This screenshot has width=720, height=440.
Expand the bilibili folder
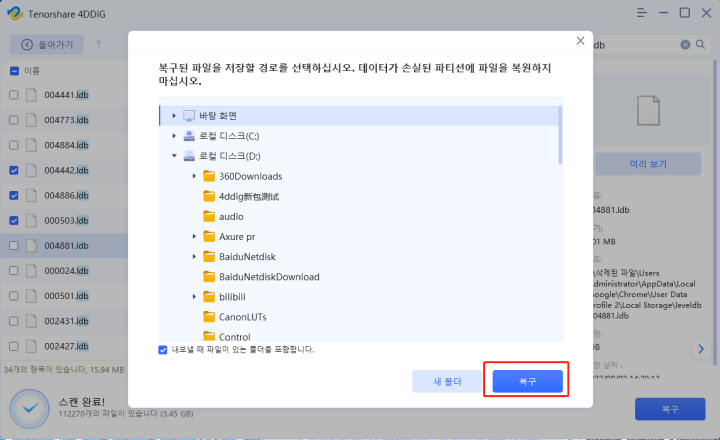(194, 297)
